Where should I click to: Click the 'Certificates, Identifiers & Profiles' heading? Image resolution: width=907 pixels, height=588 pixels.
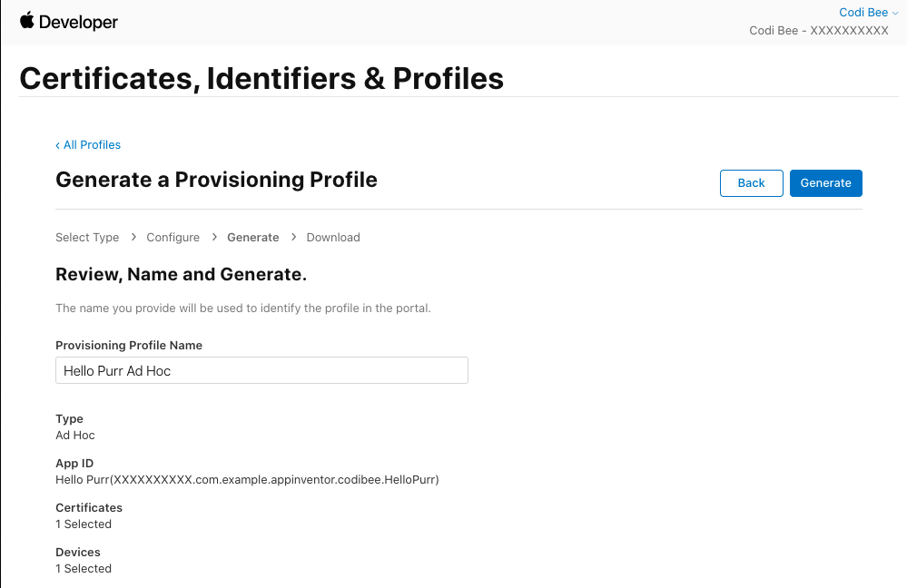261,78
